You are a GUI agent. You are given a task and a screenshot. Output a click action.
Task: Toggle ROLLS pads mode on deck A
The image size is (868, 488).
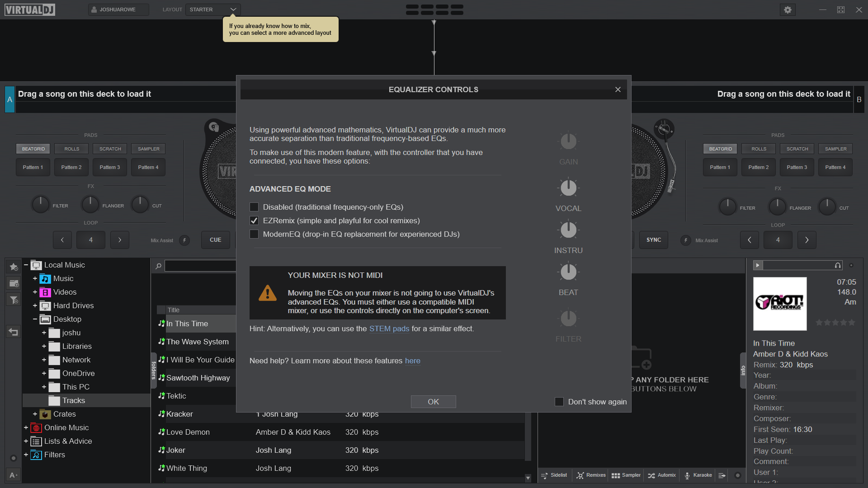[x=71, y=149]
